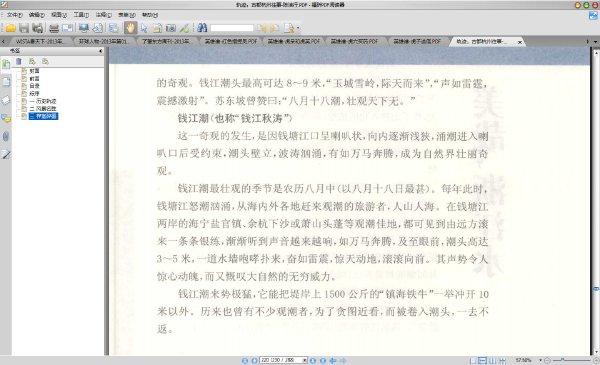Open the first menu in the menu bar (文件)
The height and width of the screenshot is (365, 600).
point(15,15)
